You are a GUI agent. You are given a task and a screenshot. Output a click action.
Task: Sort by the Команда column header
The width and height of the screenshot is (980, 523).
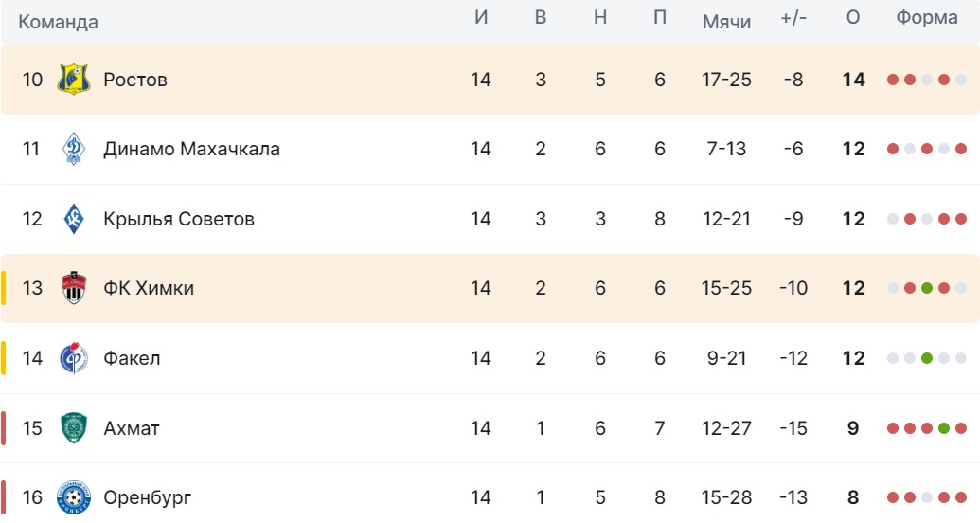coord(58,21)
